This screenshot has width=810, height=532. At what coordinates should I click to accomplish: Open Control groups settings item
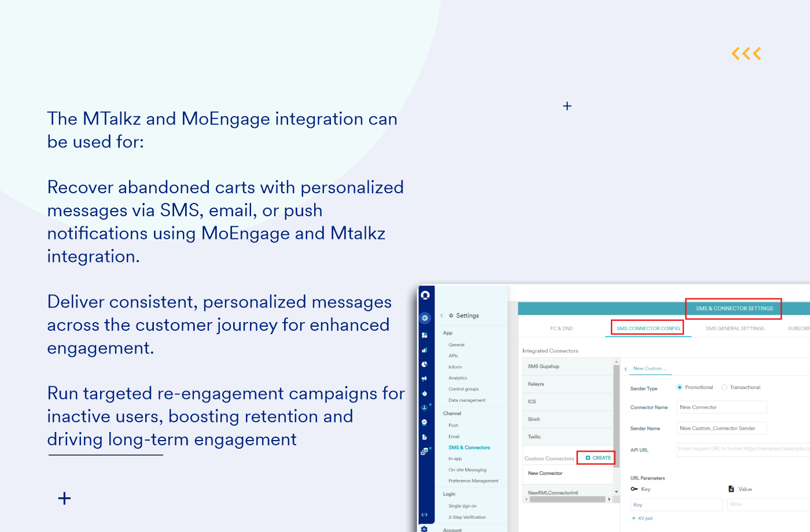pos(463,389)
